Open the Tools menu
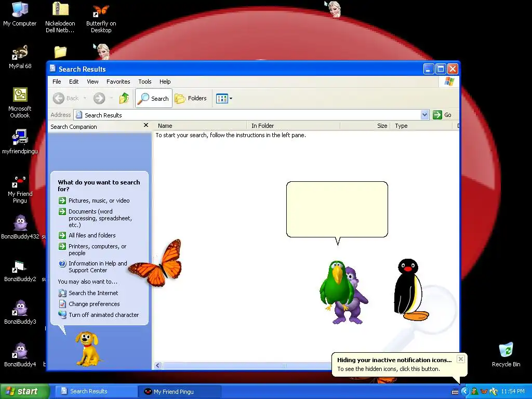This screenshot has height=399, width=532. point(144,82)
